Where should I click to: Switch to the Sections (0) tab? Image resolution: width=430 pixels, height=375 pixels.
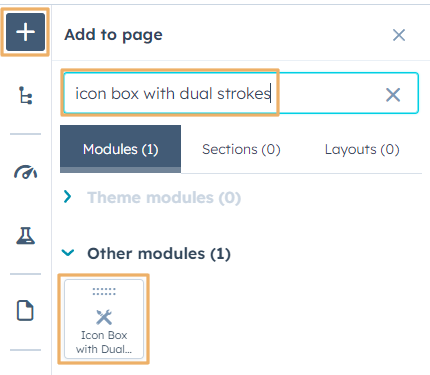coord(241,149)
